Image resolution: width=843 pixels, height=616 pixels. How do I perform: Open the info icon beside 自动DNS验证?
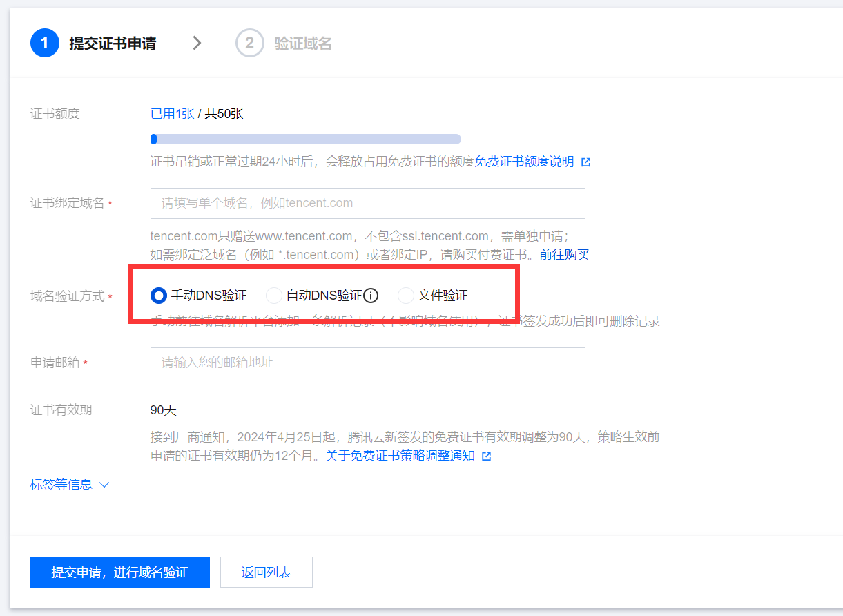coord(371,296)
